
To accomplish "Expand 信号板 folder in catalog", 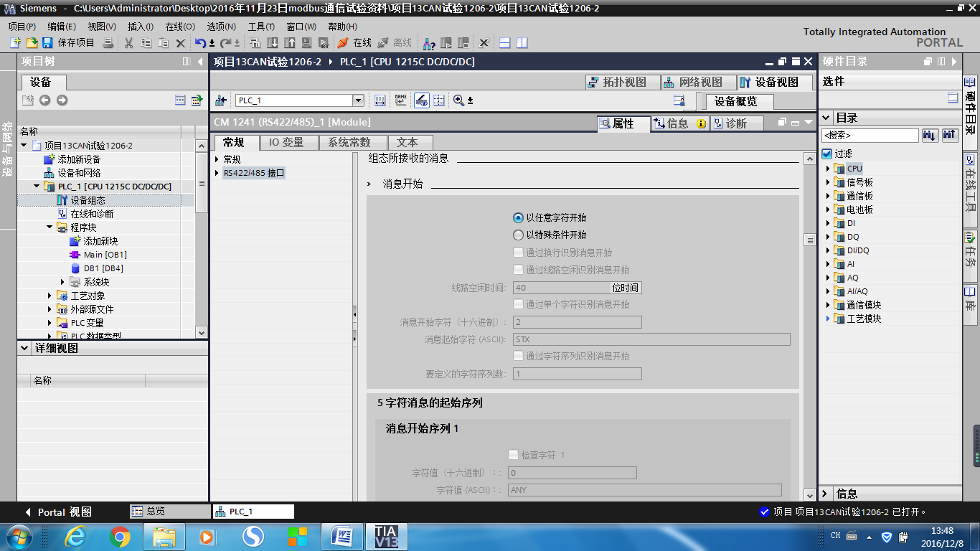I will click(827, 182).
